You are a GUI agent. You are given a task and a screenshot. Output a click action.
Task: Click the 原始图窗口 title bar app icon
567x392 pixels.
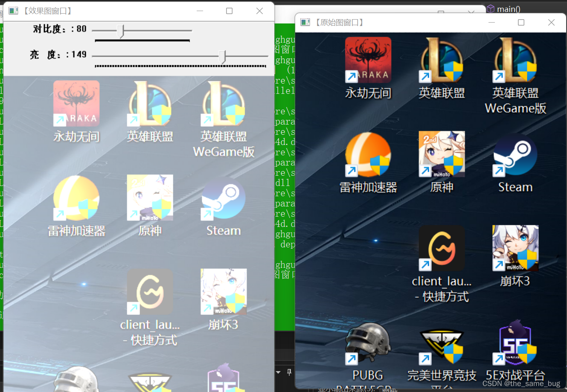305,22
